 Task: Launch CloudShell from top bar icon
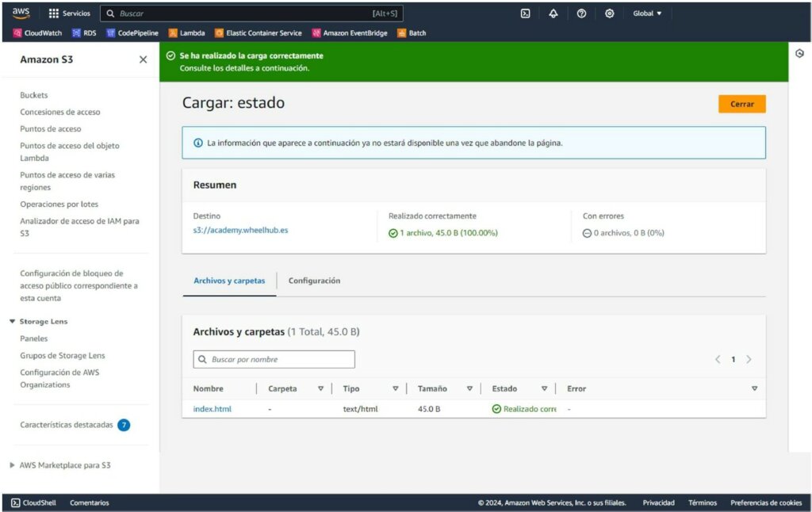pos(525,13)
